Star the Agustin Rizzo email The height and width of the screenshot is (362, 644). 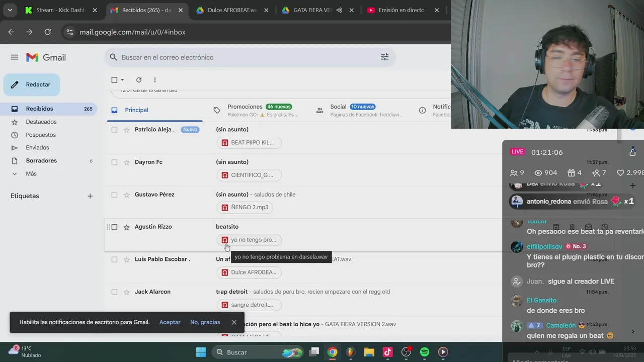point(127,227)
